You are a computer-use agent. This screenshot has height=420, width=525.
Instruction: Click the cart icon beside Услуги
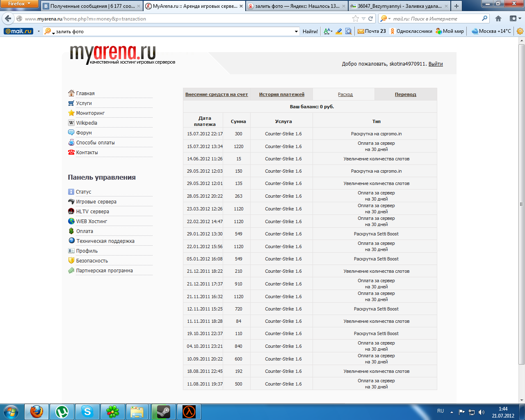coord(71,103)
